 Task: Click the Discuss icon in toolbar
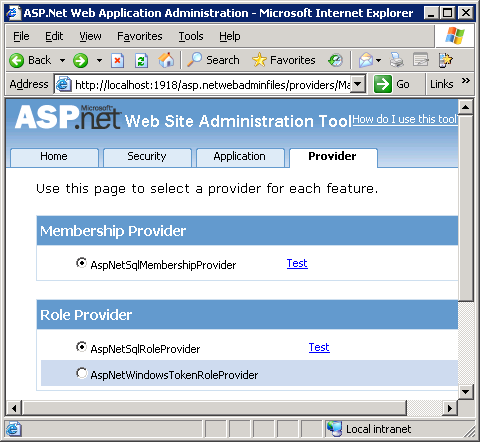tap(446, 60)
